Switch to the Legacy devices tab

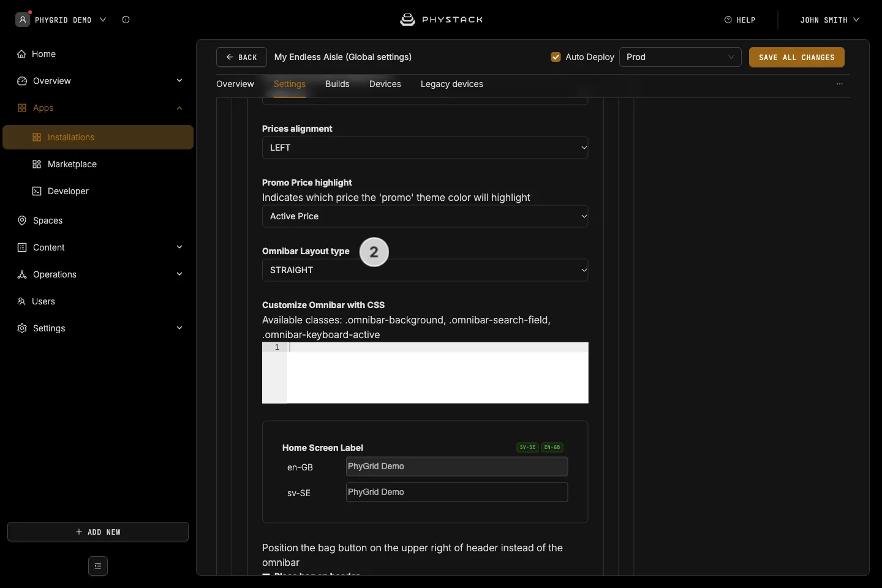tap(452, 84)
